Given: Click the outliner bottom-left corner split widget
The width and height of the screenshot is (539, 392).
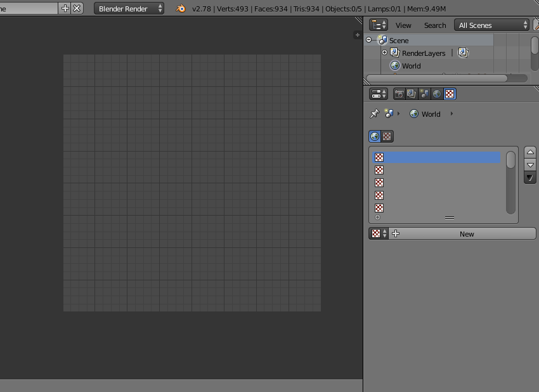Looking at the screenshot, I should 367,81.
